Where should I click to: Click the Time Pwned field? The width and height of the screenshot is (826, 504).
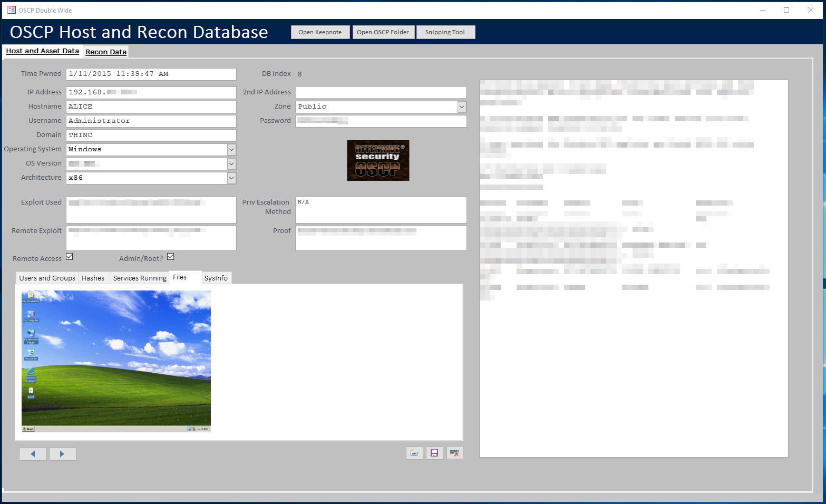click(x=151, y=74)
